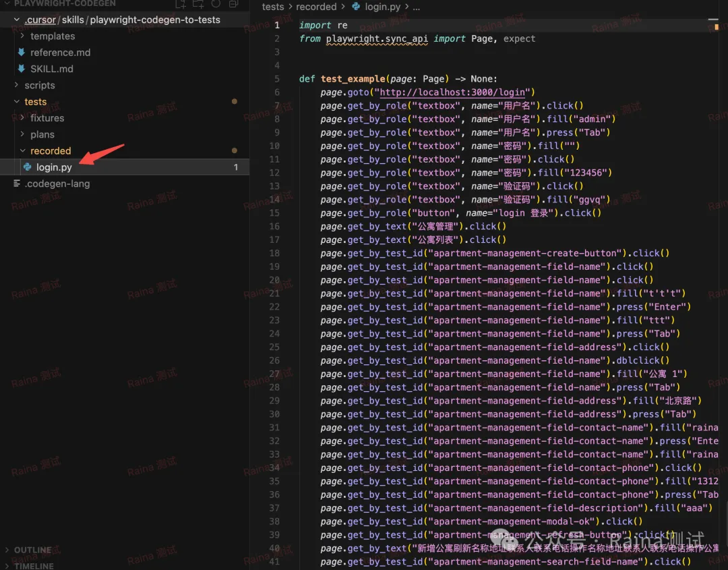This screenshot has height=570, width=728.
Task: Open SKILL.md file
Action: click(52, 69)
